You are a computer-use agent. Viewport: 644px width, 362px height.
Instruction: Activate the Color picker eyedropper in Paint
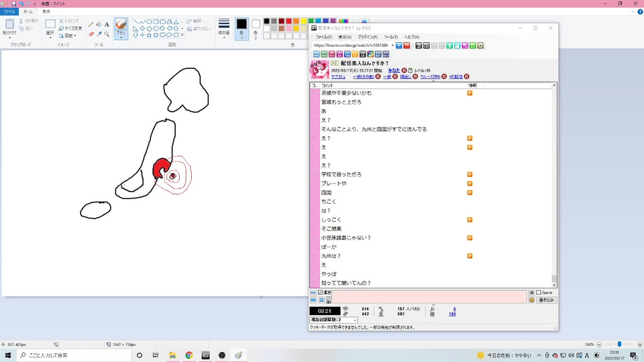click(99, 34)
